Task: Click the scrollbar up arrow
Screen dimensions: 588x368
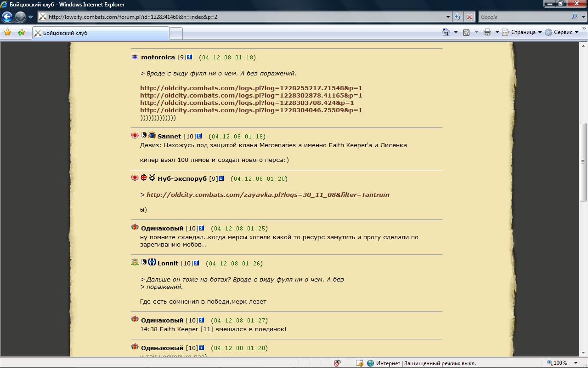Action: pyautogui.click(x=583, y=45)
